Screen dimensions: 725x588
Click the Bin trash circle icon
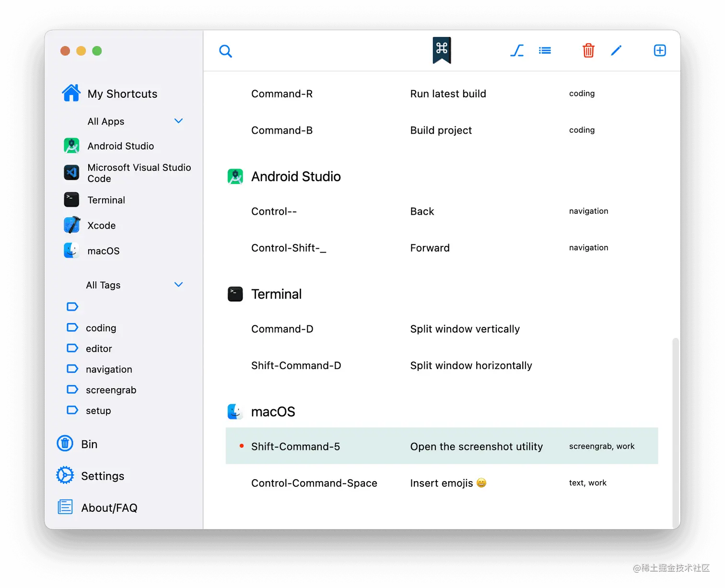tap(65, 443)
